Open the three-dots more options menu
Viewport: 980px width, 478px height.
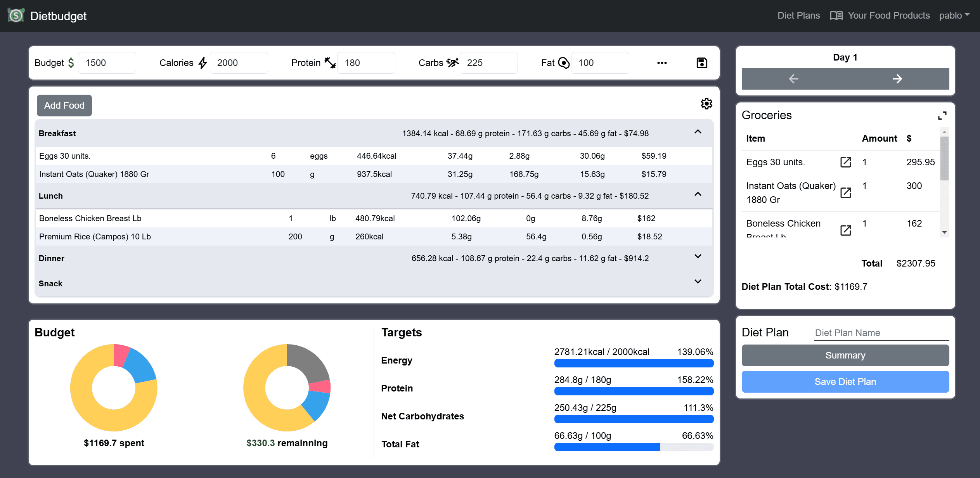662,63
